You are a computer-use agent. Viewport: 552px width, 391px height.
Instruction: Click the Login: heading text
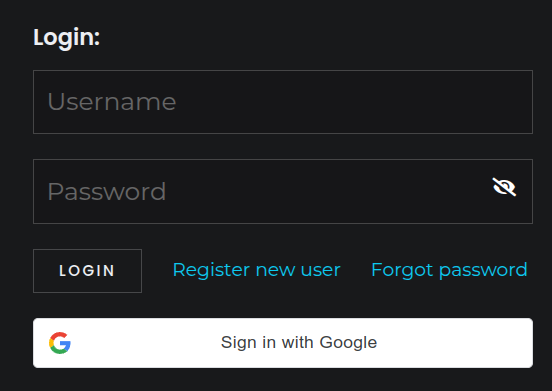coord(67,38)
